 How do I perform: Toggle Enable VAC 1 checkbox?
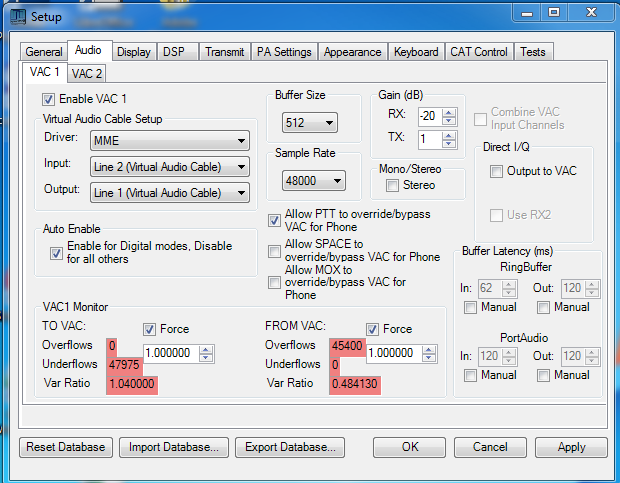(x=48, y=99)
